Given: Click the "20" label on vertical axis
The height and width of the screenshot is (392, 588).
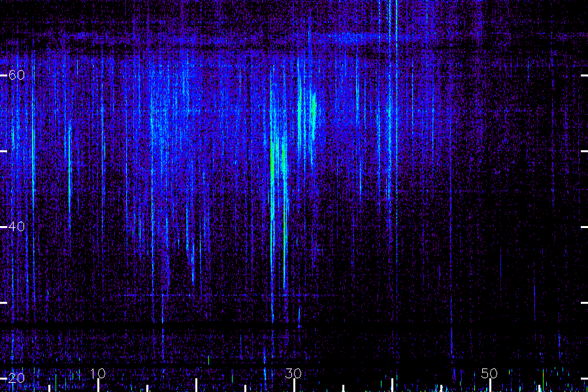Looking at the screenshot, I should (x=17, y=378).
